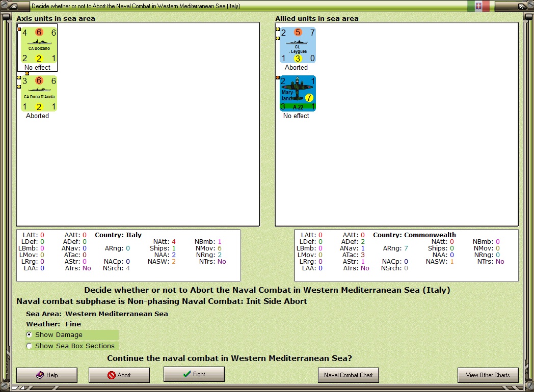The image size is (534, 392).
Task: Click Italy's 'NTrs: No' value
Action: [212, 261]
